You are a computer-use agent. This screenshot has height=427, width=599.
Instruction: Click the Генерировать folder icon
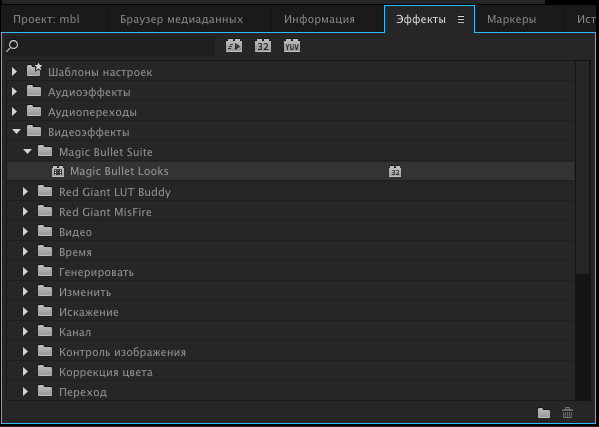(x=45, y=271)
